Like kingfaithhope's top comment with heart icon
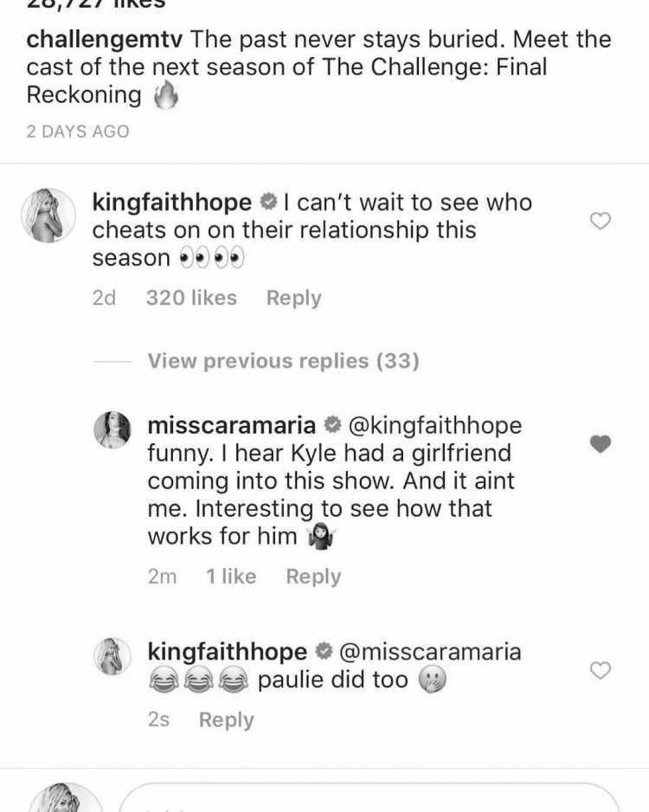 [x=601, y=221]
